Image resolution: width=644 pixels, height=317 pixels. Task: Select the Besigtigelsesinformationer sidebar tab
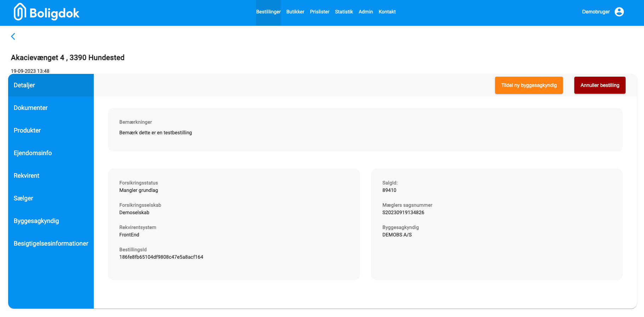(x=51, y=243)
